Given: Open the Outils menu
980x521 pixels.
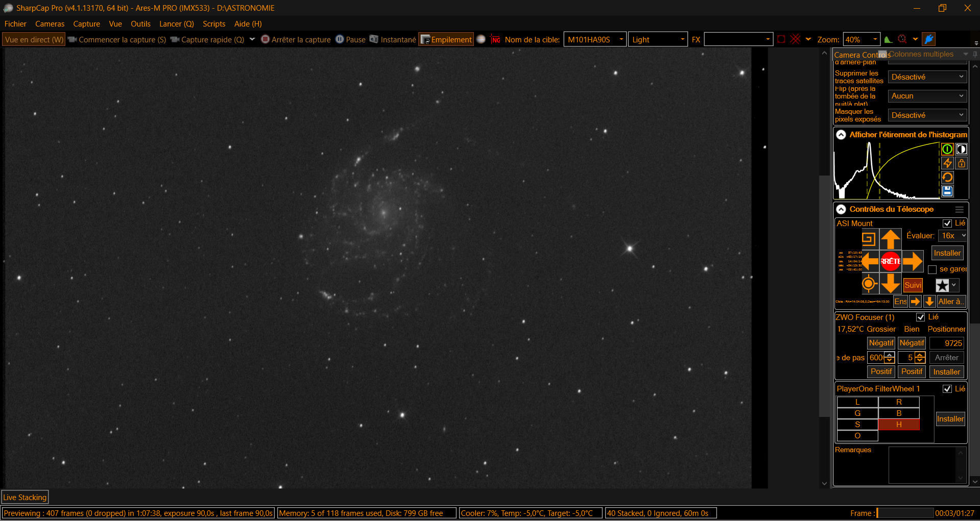Looking at the screenshot, I should coord(141,24).
